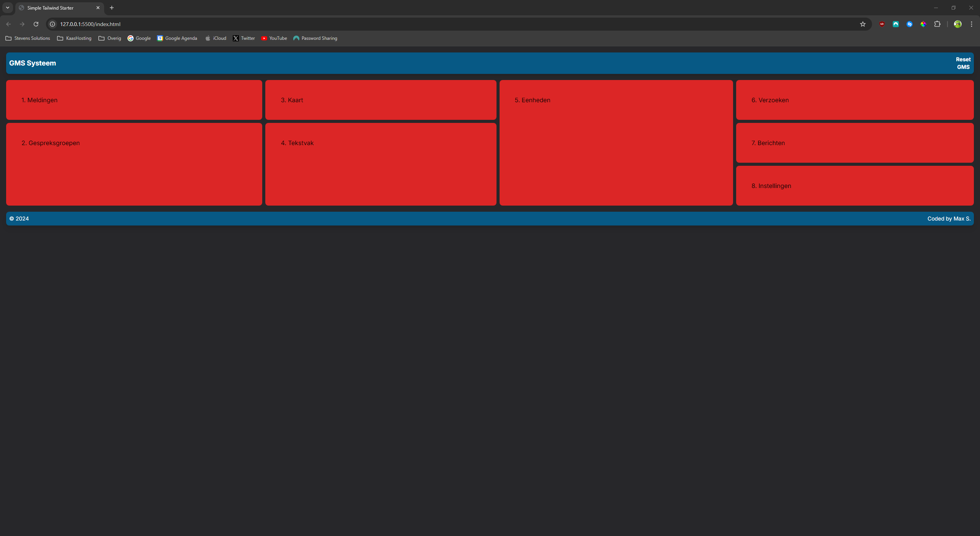The height and width of the screenshot is (536, 980).
Task: Open the Stevens Solutions bookmarks folder
Action: 28,38
